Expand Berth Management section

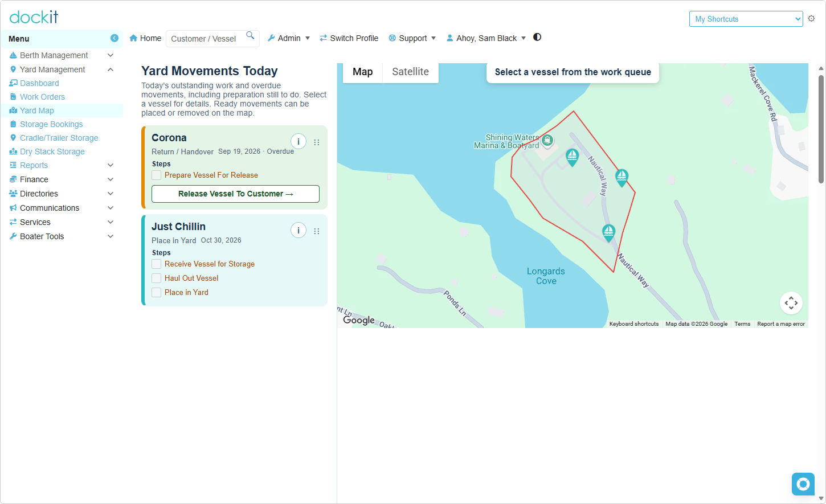coord(62,55)
